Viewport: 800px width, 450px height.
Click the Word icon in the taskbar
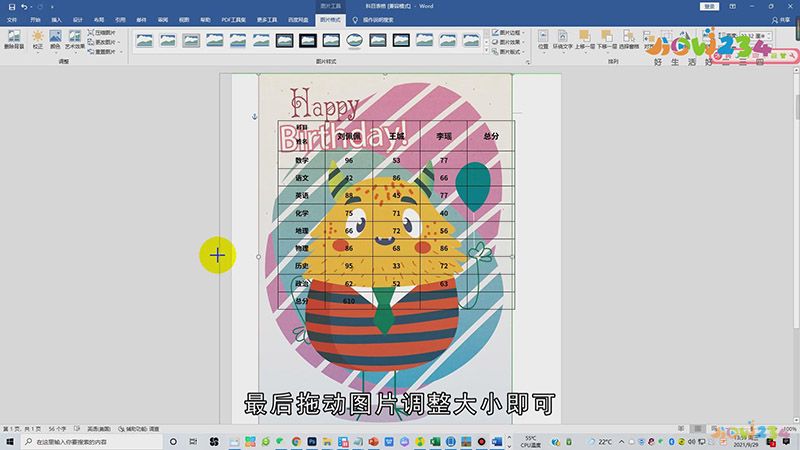(497, 441)
